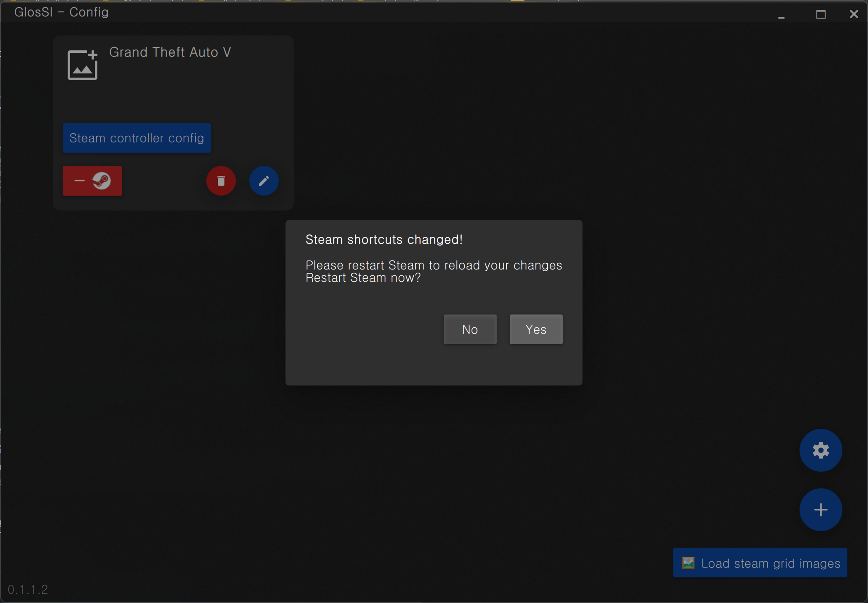
Task: Delete the Grand Theft Auto V entry via the trash icon
Action: (221, 181)
